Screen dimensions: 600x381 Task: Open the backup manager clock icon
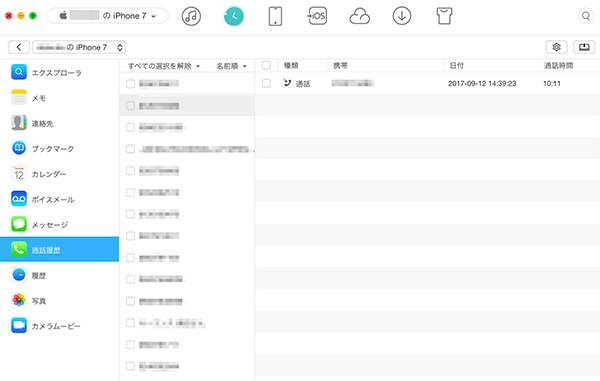click(x=233, y=16)
